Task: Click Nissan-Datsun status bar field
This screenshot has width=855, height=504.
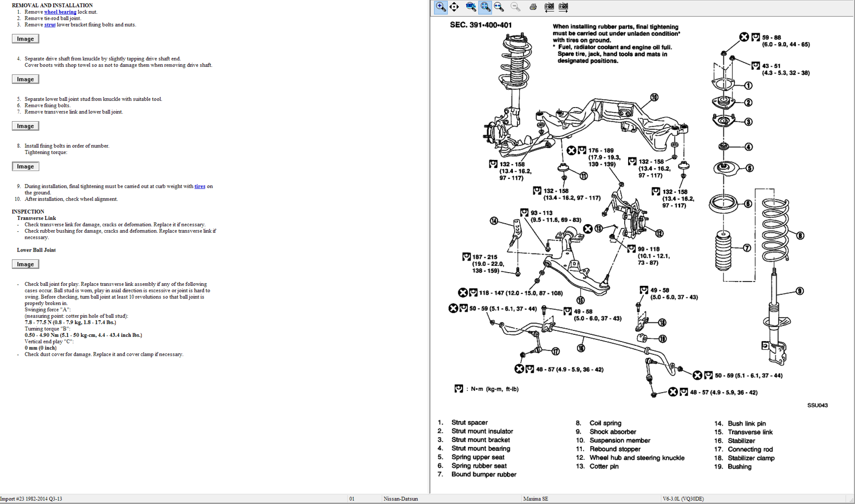Action: pos(400,499)
